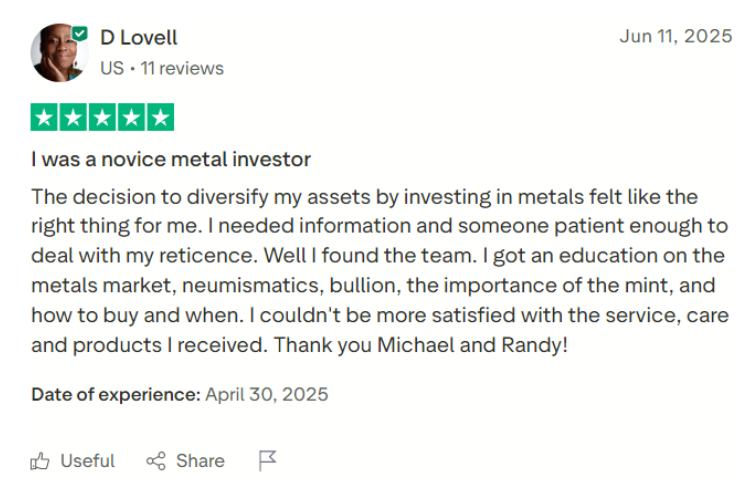
Task: Click the fifth green rating star
Action: pos(160,117)
